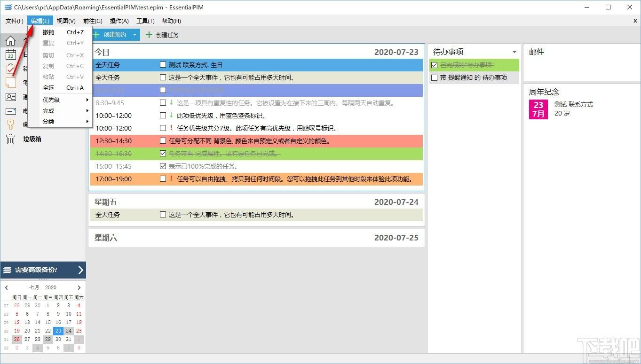The width and height of the screenshot is (641, 364).
Task: Open the Contacts card icon in sidebar
Action: [x=10, y=97]
